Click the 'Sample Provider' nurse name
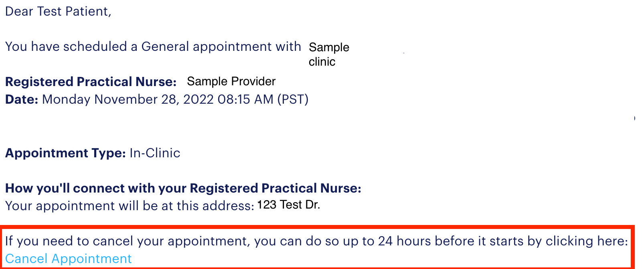The image size is (644, 269). tap(231, 81)
